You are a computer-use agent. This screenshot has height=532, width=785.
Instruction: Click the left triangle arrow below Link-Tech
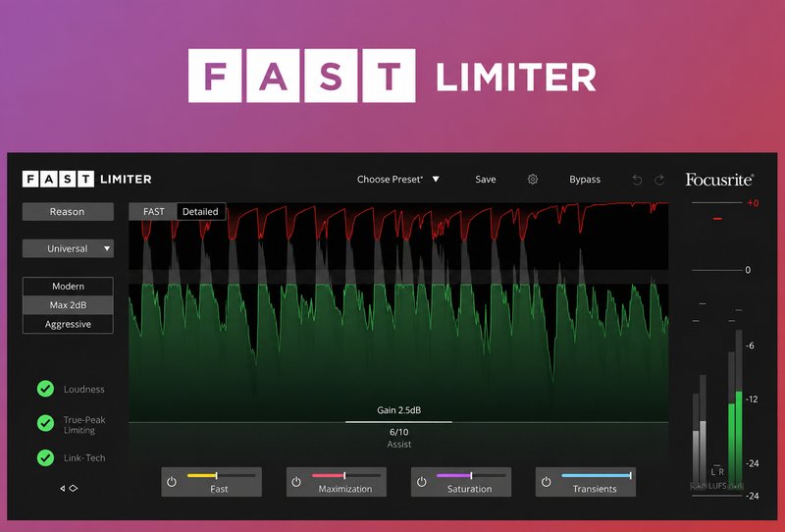63,488
